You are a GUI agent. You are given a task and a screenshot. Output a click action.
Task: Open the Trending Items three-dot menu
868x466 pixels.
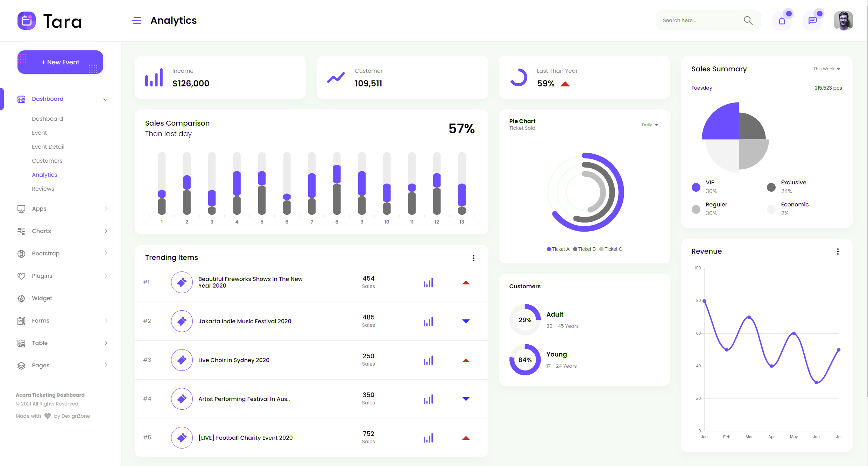point(474,258)
